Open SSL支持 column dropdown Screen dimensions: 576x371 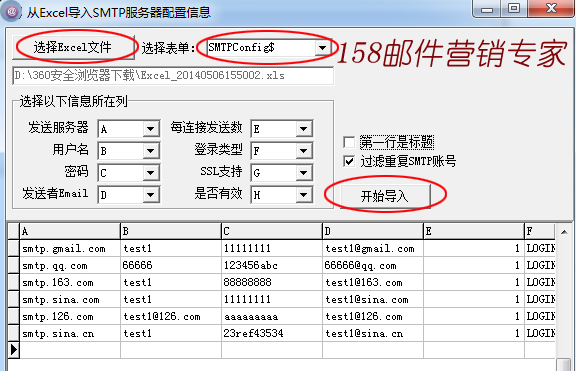coord(303,173)
